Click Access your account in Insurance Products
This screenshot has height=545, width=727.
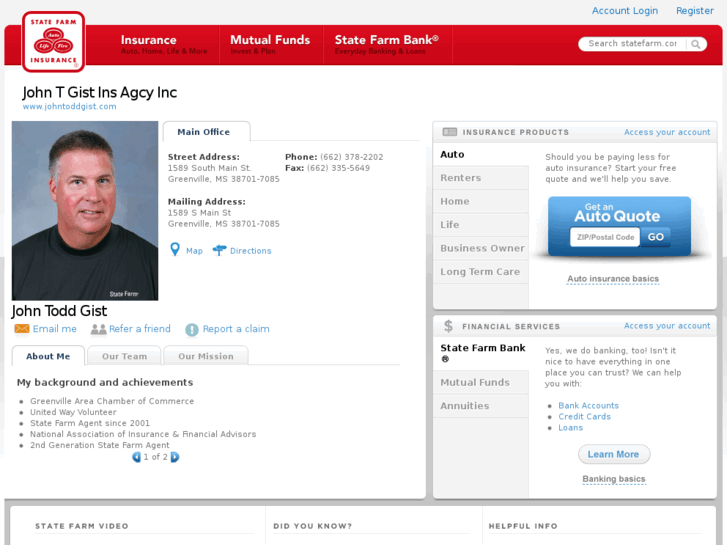tap(667, 132)
